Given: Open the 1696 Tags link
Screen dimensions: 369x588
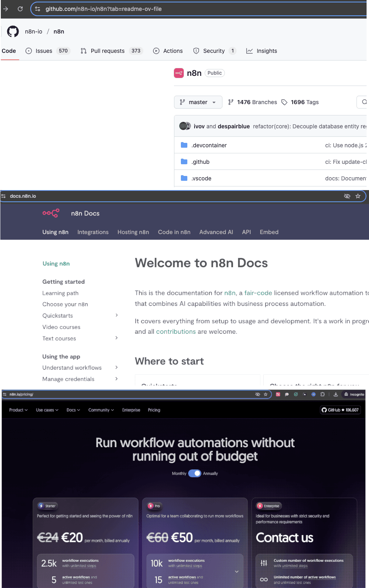Looking at the screenshot, I should [300, 102].
